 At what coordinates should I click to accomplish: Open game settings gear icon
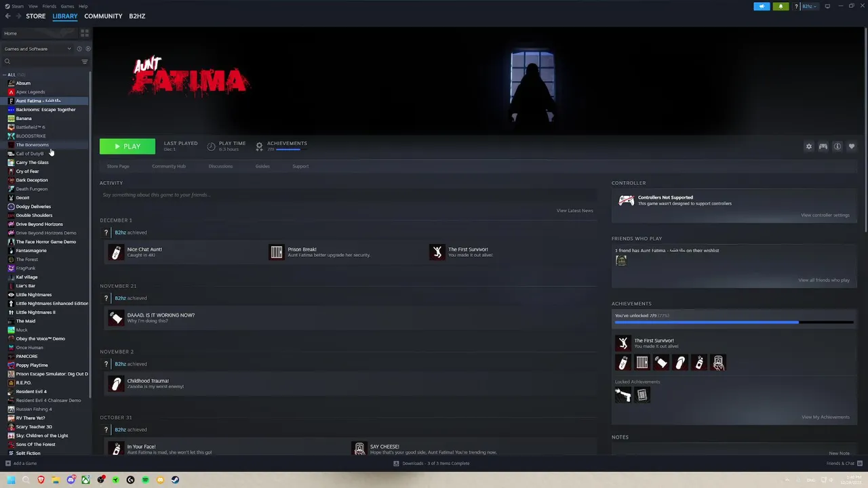pos(808,146)
